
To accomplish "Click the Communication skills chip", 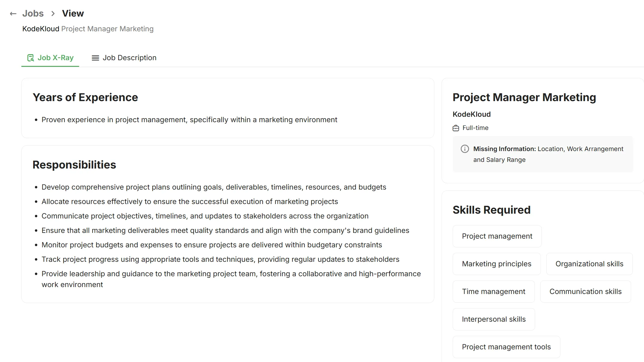I will click(x=586, y=291).
